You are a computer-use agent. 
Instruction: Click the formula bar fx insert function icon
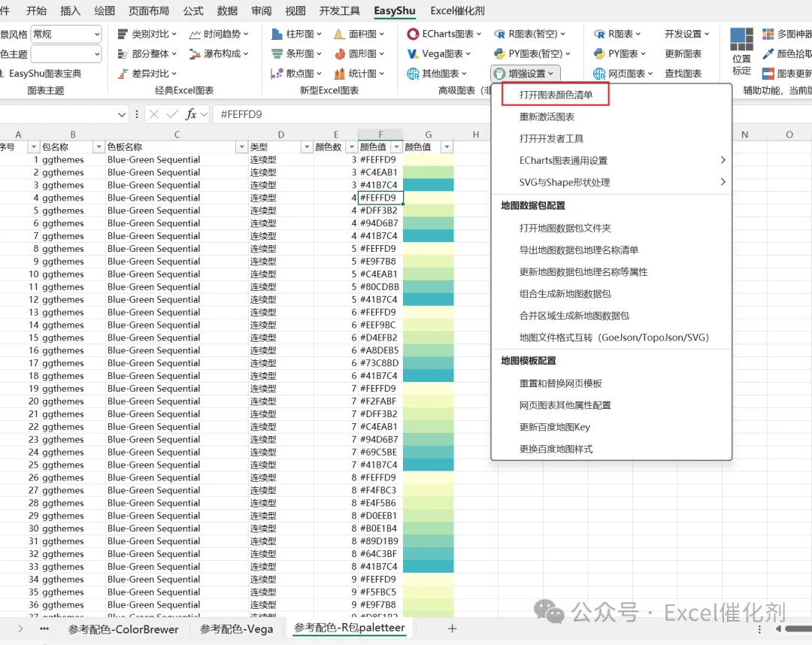point(191,114)
